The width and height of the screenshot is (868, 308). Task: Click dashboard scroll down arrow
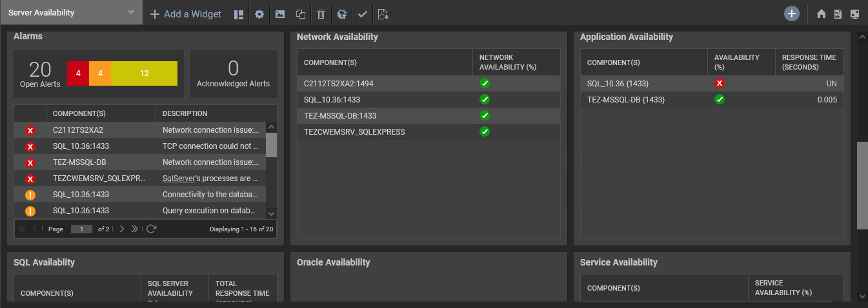[x=862, y=296]
